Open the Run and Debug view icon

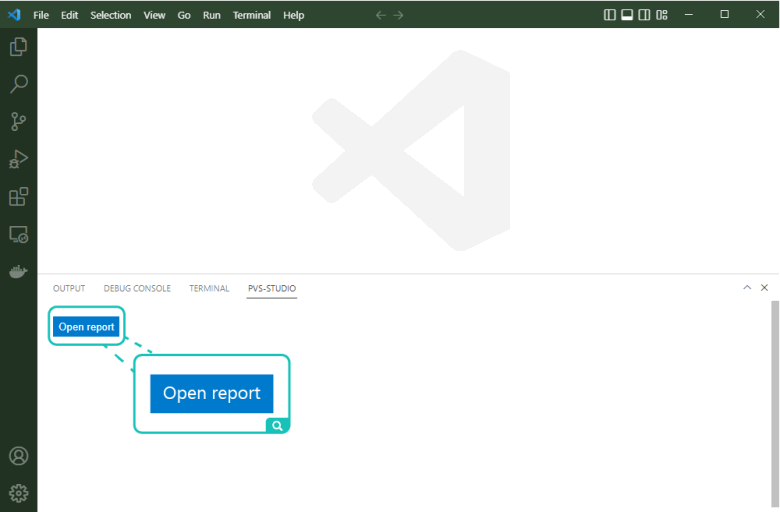click(x=18, y=159)
